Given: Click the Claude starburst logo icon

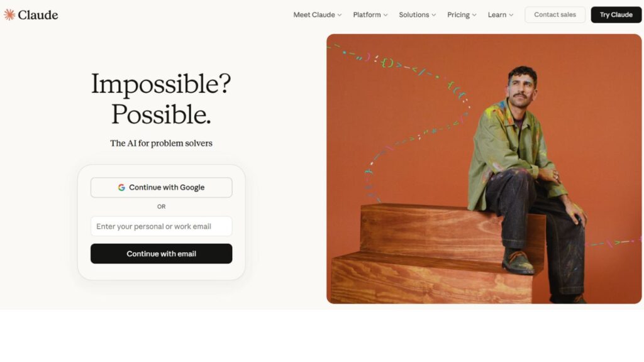Looking at the screenshot, I should pyautogui.click(x=9, y=15).
